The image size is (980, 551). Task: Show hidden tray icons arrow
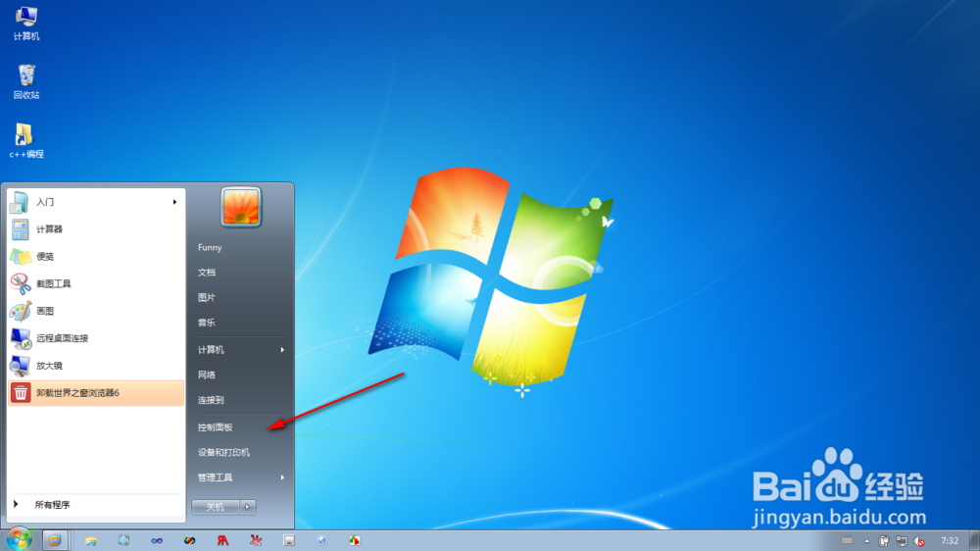867,541
